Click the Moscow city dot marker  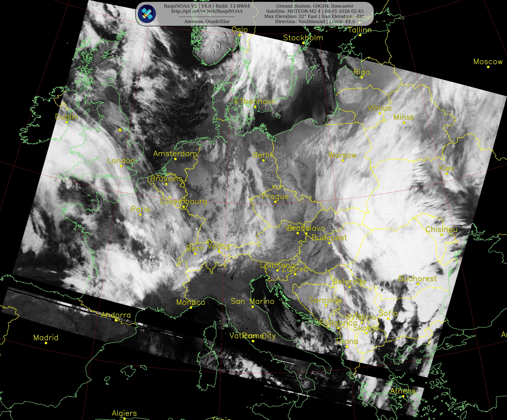[488, 67]
